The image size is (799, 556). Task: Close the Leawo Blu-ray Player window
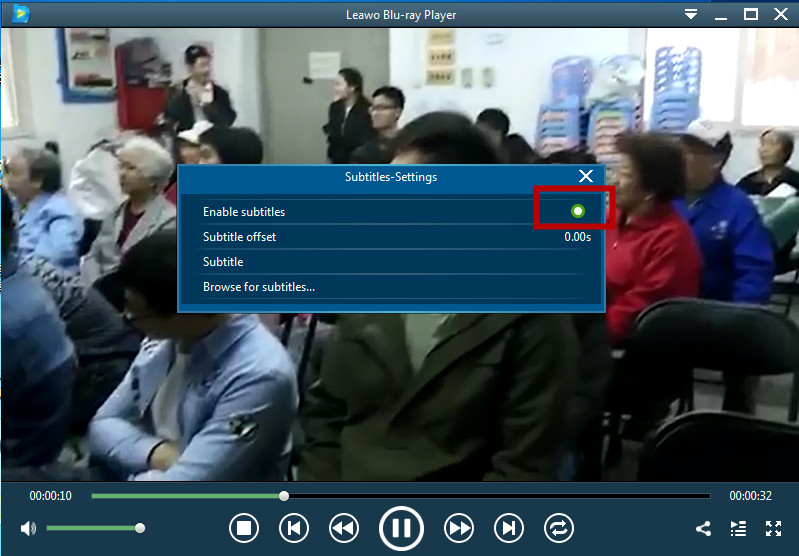coord(781,14)
